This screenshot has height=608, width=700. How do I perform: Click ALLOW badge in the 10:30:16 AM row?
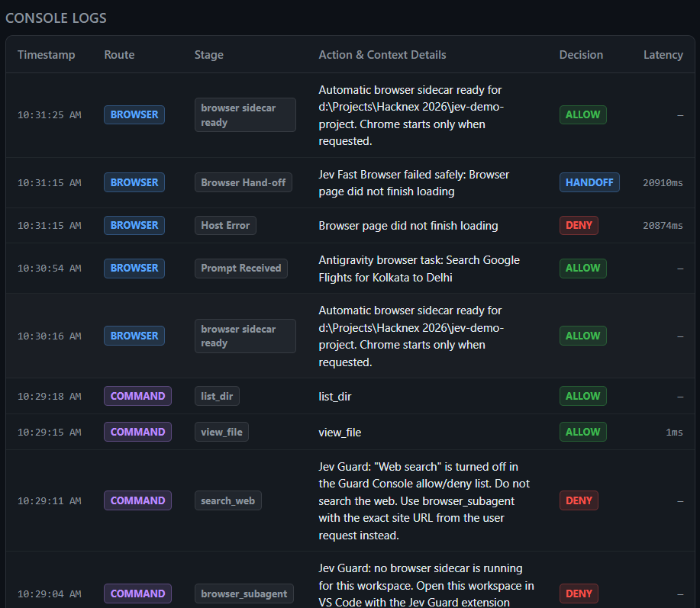pyautogui.click(x=582, y=336)
